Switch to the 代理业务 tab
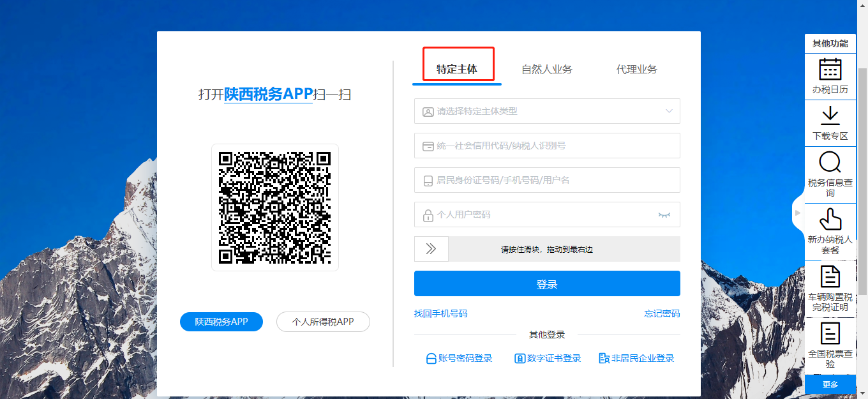868x399 pixels. pyautogui.click(x=636, y=70)
